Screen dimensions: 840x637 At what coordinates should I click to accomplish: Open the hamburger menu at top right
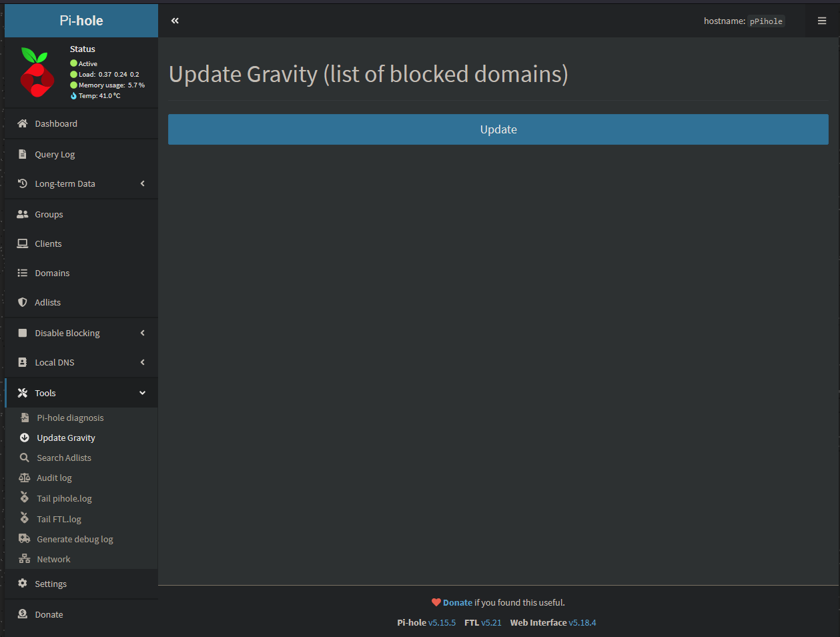pyautogui.click(x=822, y=21)
